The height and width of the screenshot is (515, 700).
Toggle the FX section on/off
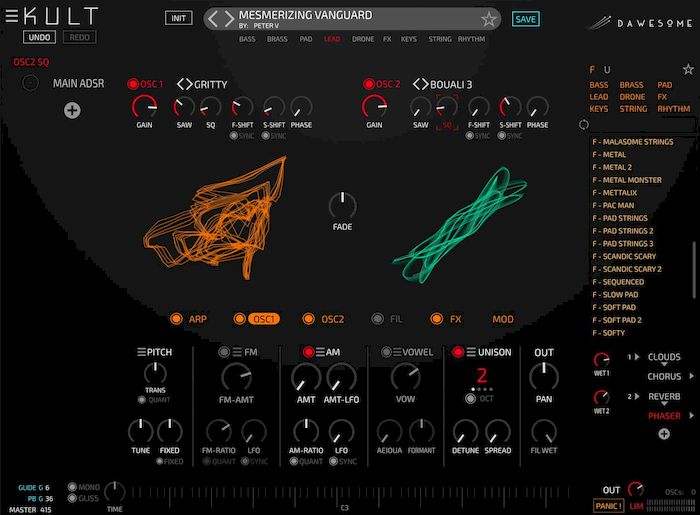(x=436, y=319)
